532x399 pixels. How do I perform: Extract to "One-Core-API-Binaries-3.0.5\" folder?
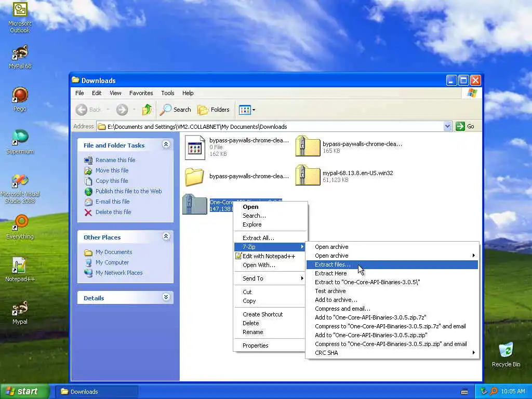pos(392,282)
